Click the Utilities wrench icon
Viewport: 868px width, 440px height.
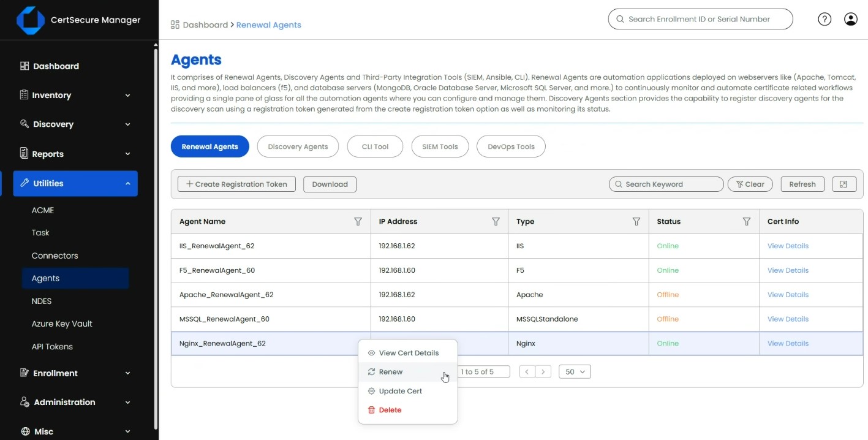pos(25,183)
